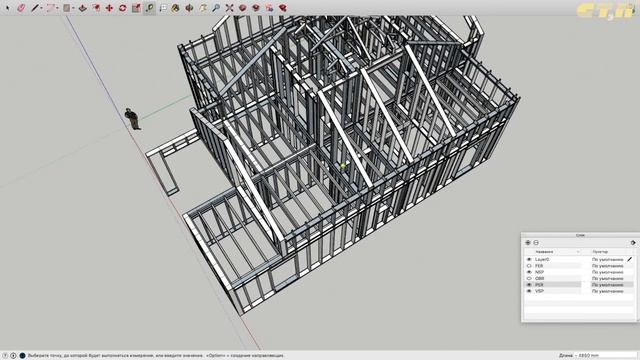Viewport: 640px width, 360px height.
Task: Select the Arc drawing tool
Action: click(51, 8)
